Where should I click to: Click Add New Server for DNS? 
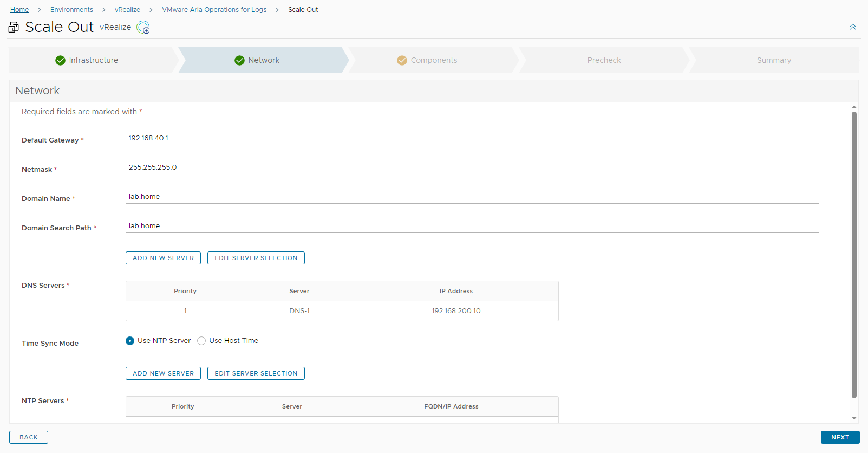163,258
